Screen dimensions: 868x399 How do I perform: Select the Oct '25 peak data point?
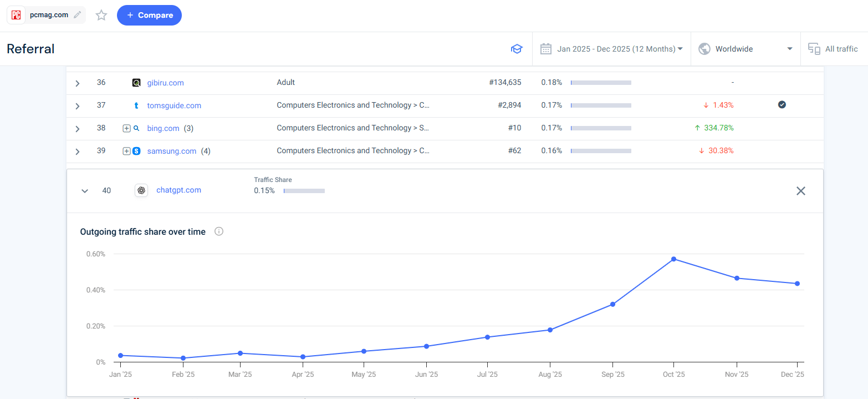(673, 259)
